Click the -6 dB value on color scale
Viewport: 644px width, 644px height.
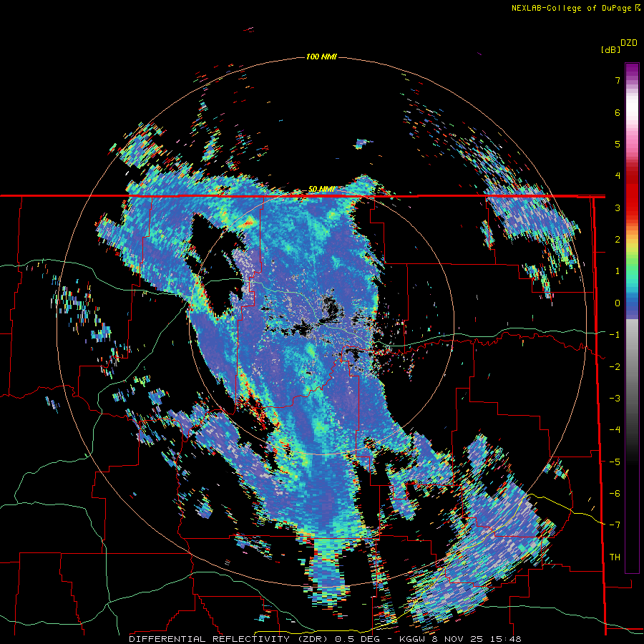(615, 494)
